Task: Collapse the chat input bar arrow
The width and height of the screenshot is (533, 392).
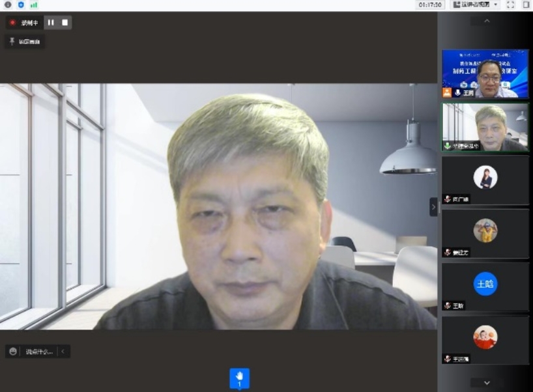Action: click(63, 352)
